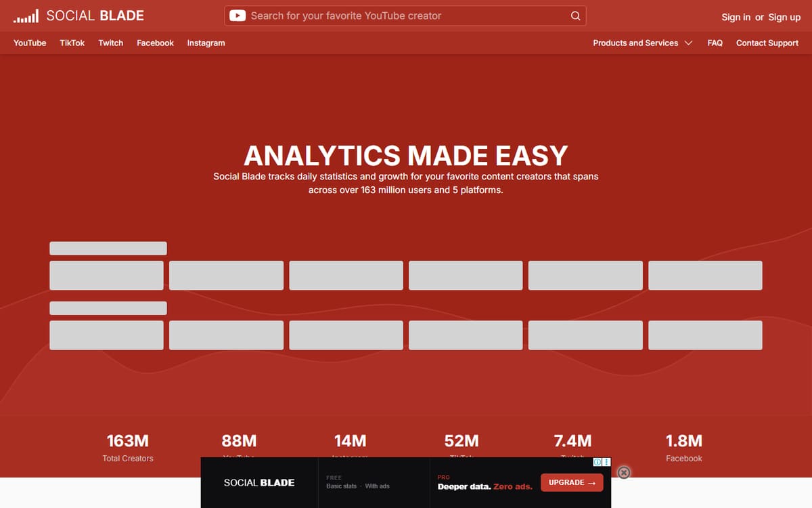Open the YouTube nav item
Image resolution: width=812 pixels, height=508 pixels.
tap(30, 43)
